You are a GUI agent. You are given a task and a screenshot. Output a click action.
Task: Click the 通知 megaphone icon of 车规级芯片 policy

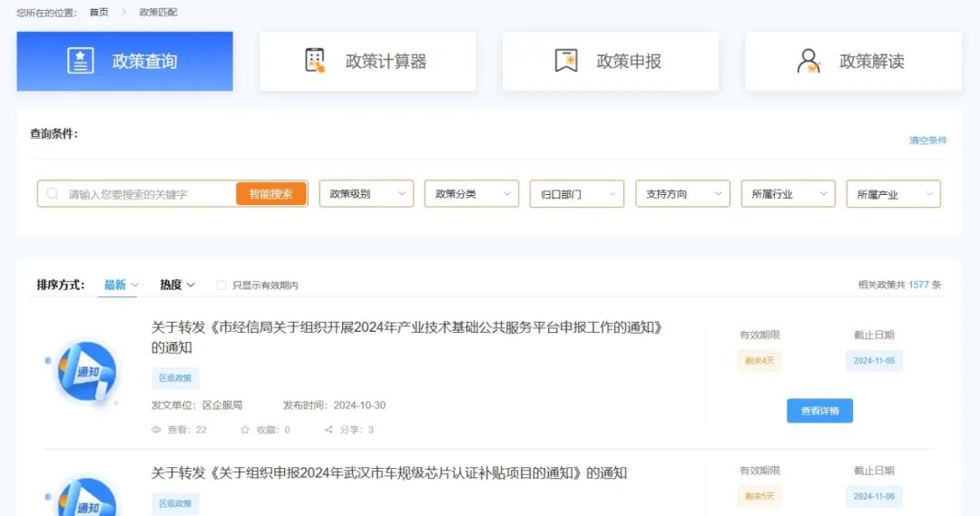click(86, 496)
